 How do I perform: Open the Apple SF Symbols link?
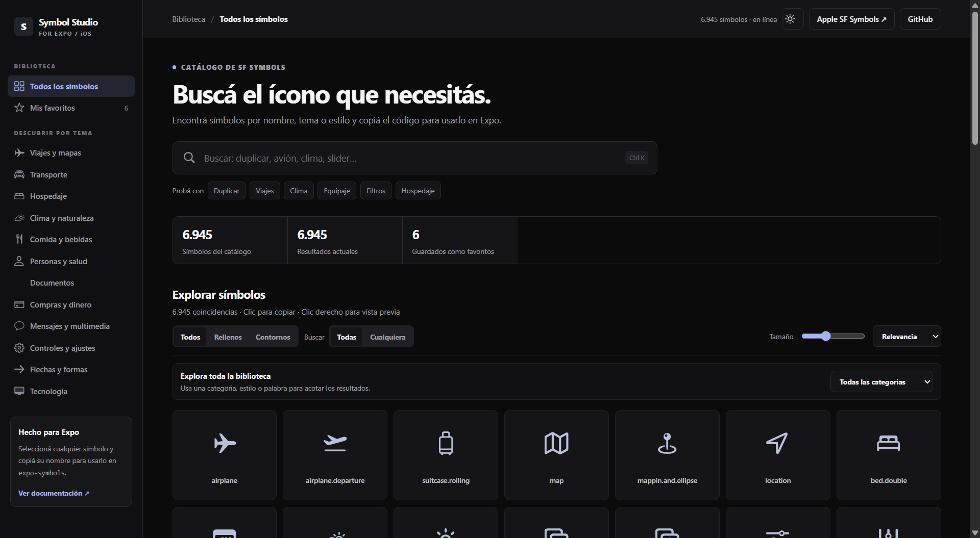coord(851,19)
